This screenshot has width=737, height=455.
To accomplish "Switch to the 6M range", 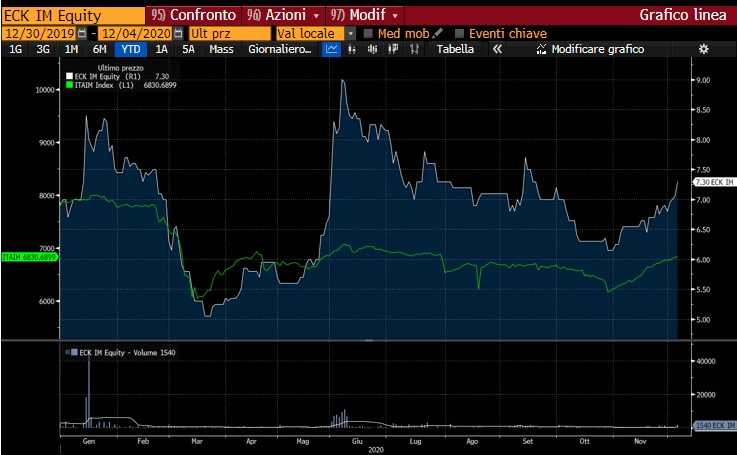I will click(100, 49).
